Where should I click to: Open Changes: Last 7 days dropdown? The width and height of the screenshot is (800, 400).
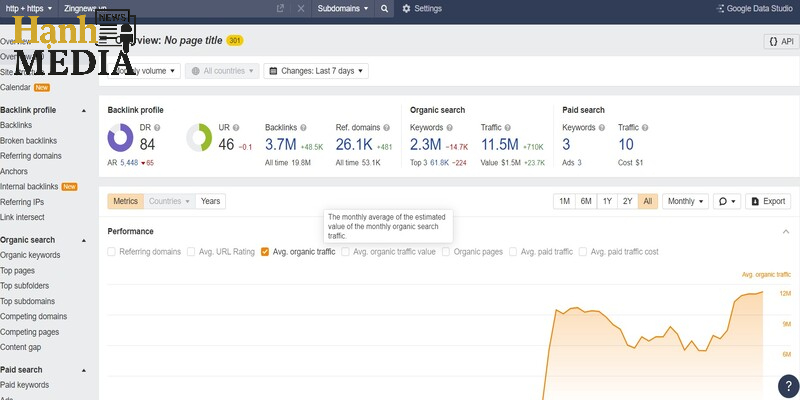click(x=316, y=71)
